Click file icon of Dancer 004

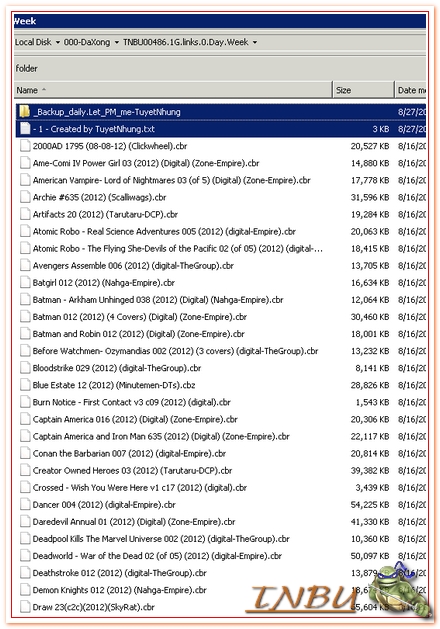[x=25, y=505]
